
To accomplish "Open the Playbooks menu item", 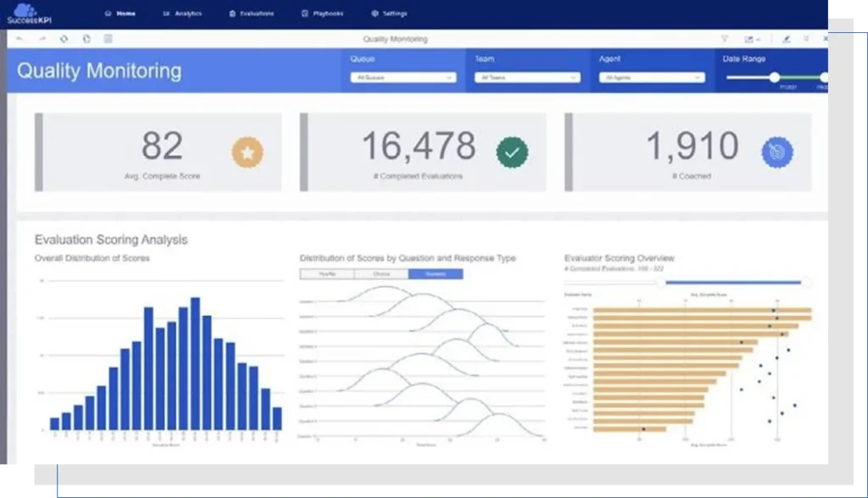I will [322, 14].
